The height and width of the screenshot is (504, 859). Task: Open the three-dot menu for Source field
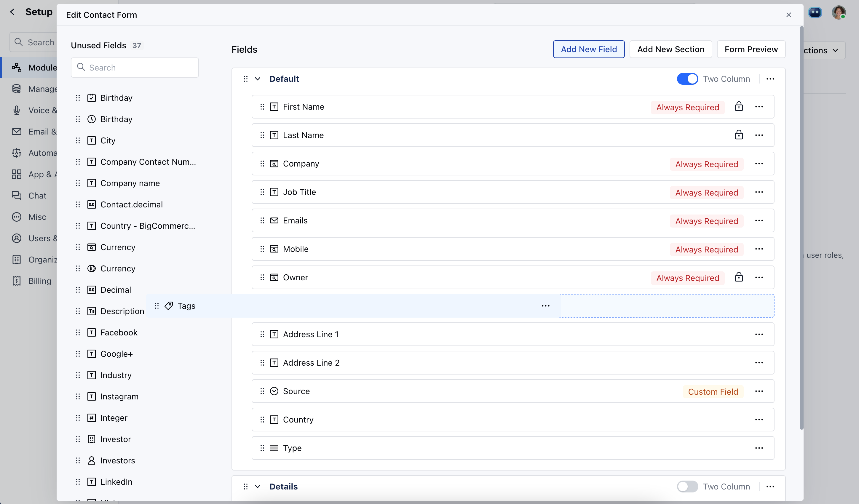pos(759,391)
